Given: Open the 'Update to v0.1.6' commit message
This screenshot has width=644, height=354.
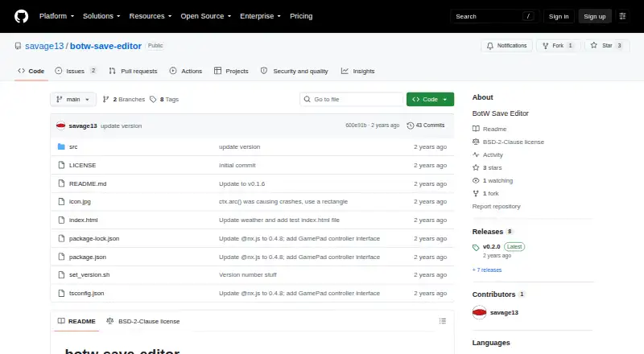Looking at the screenshot, I should click(242, 183).
